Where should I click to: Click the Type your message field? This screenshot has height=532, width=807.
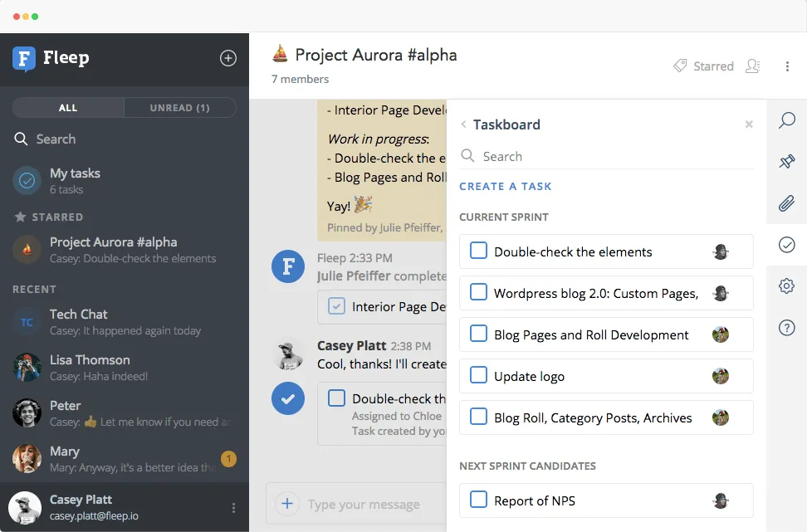click(364, 505)
